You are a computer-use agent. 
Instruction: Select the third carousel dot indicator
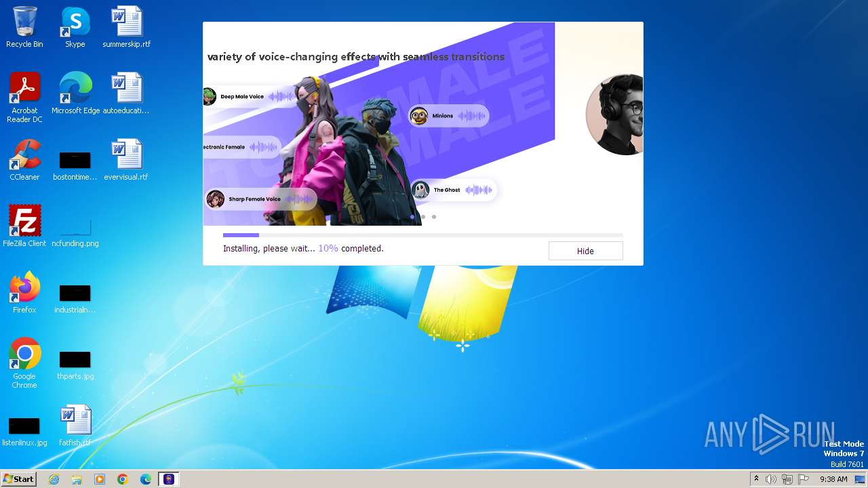434,217
